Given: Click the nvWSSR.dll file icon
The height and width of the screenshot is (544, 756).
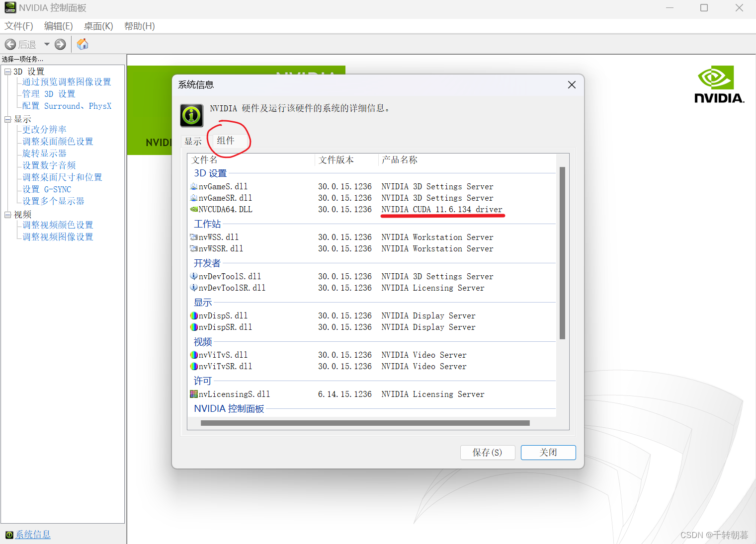Looking at the screenshot, I should [x=194, y=248].
